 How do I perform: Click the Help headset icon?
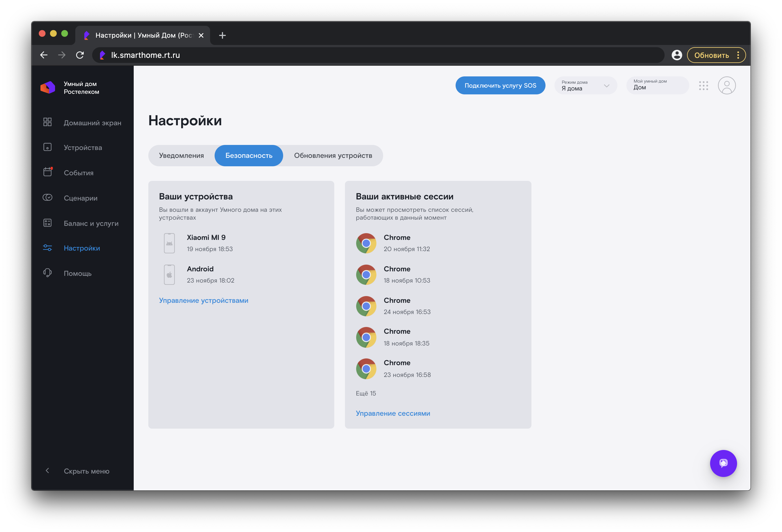47,273
